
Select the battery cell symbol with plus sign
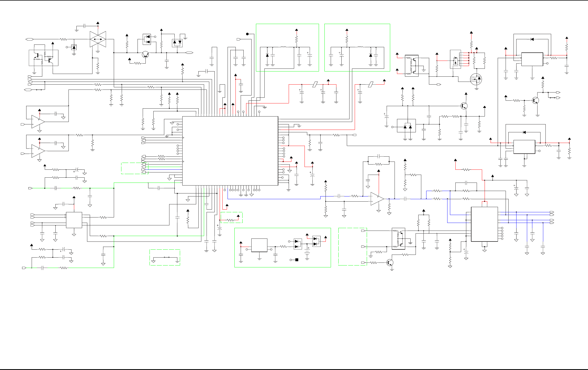point(307,252)
